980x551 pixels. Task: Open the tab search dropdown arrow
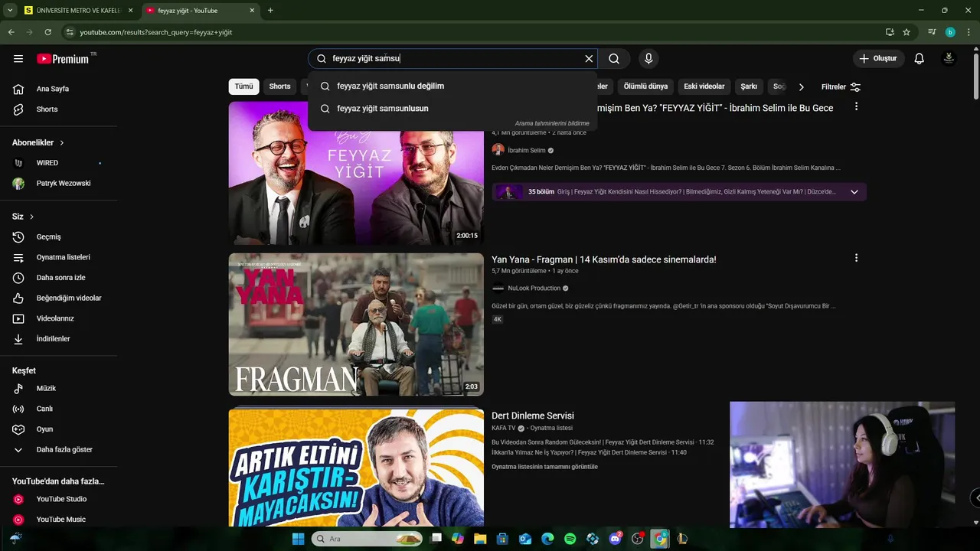[x=10, y=11]
